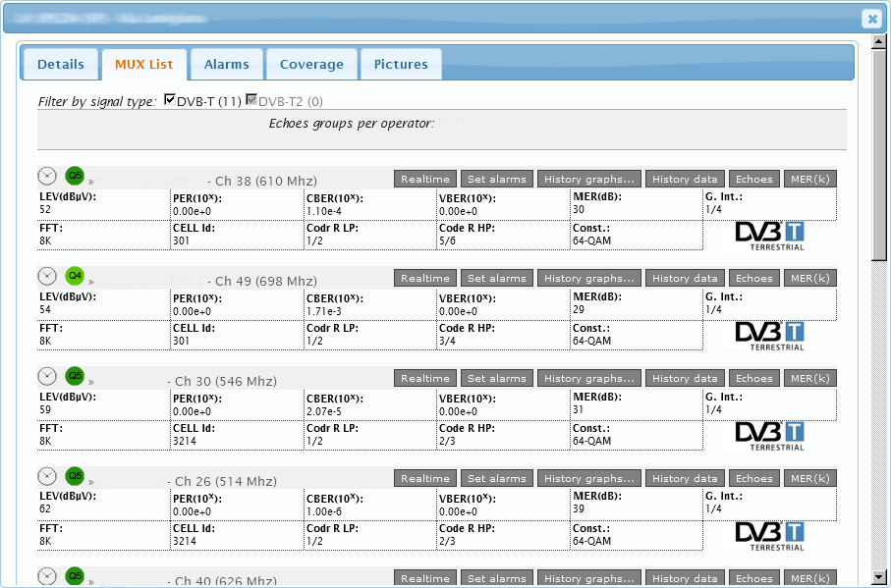Click Set alarms for Ch 26

pos(497,478)
